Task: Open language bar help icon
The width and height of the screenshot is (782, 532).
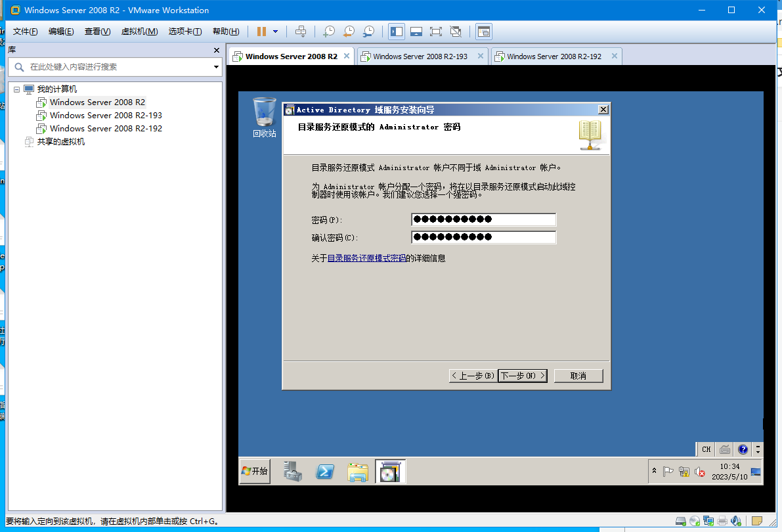Action: (x=743, y=449)
